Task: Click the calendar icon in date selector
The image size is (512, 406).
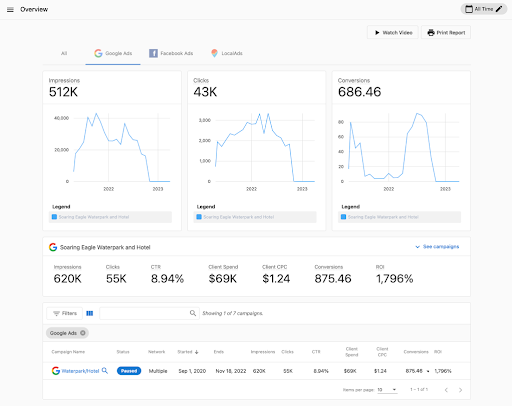Action: tap(469, 9)
